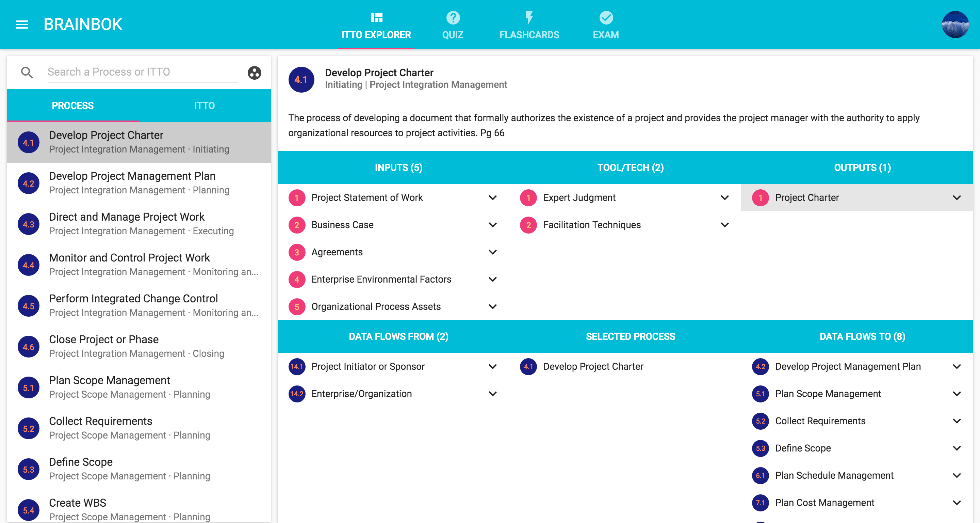Open user profile avatar icon
The height and width of the screenshot is (523, 980).
(955, 25)
